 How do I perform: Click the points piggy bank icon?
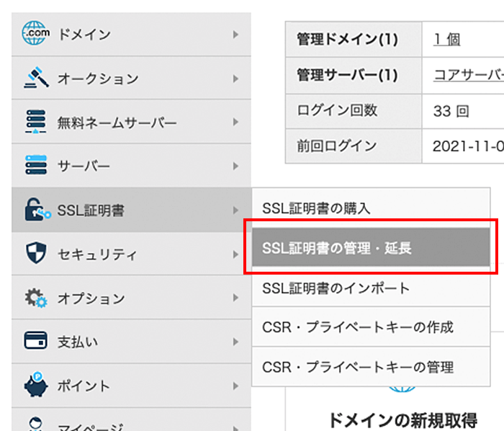point(36,385)
